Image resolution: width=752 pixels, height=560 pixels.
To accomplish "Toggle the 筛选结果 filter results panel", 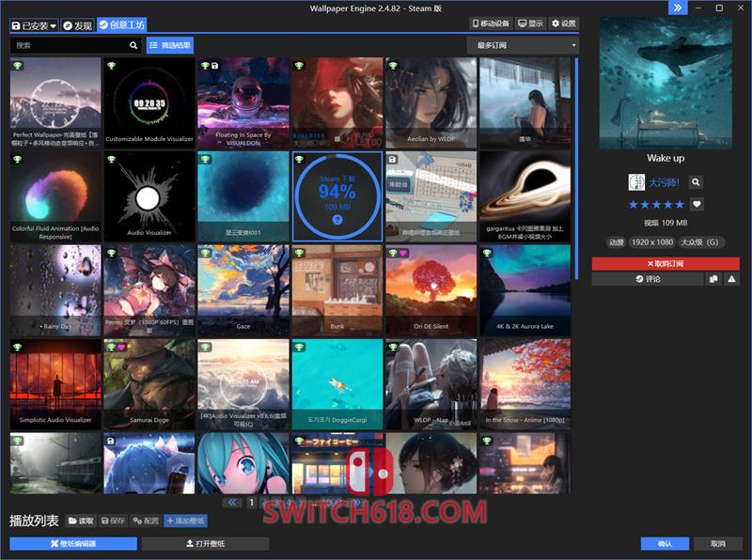I will coord(170,45).
